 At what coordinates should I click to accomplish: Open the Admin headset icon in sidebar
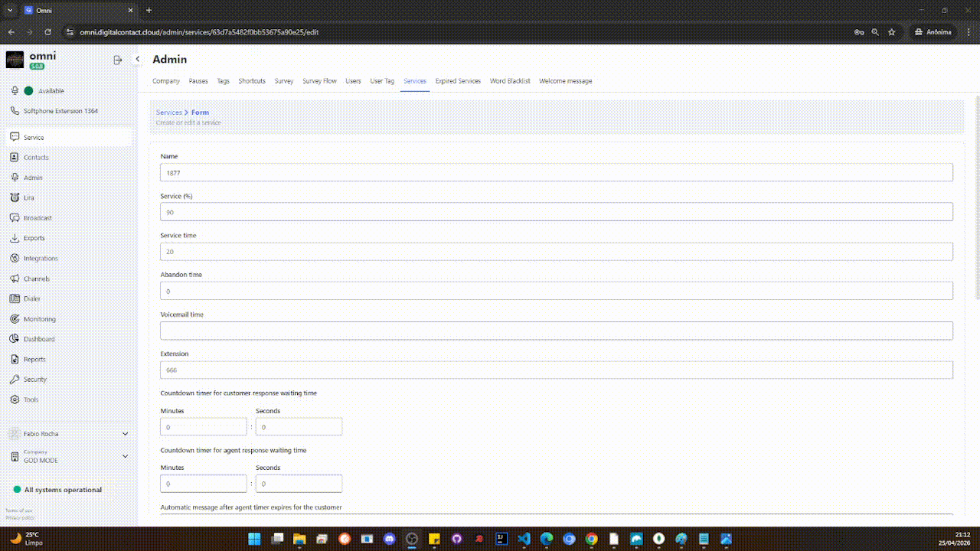[15, 178]
